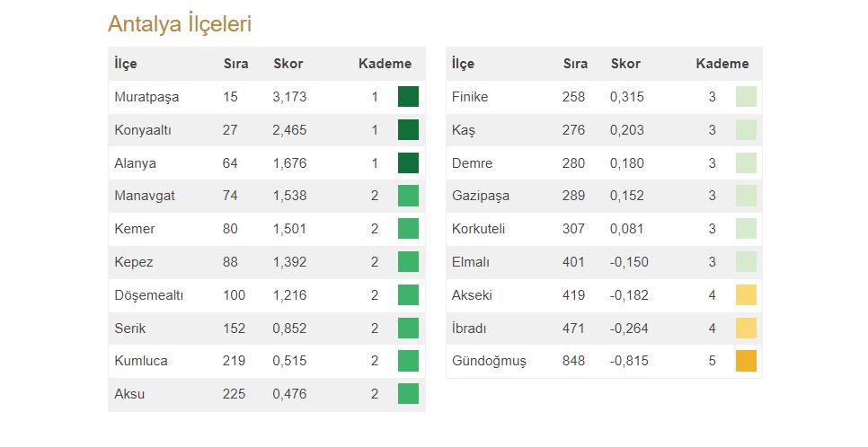Click İbradı's yellow Kademe swatch
This screenshot has width=868, height=447.
tap(746, 329)
